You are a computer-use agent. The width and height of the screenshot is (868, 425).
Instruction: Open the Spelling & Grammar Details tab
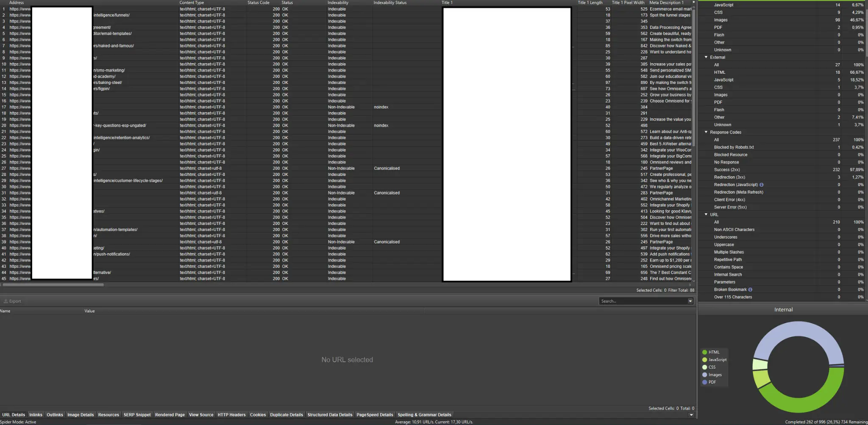pyautogui.click(x=424, y=415)
